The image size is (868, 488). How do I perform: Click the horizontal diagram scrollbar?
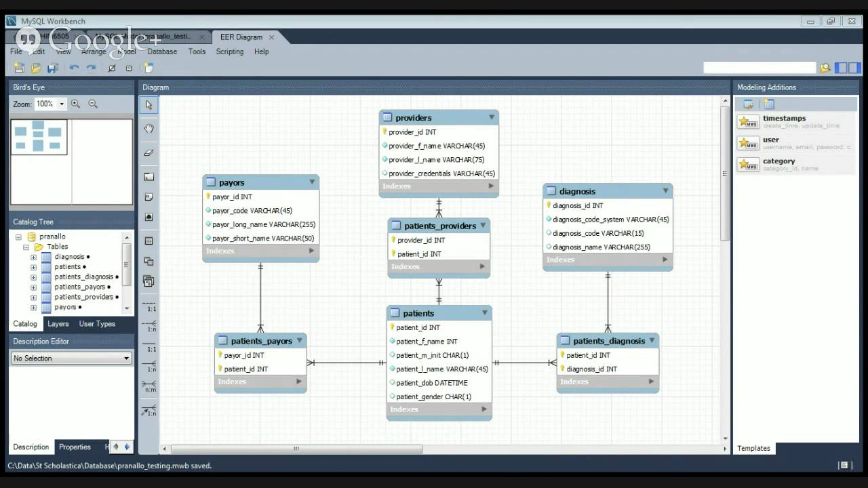(x=296, y=449)
